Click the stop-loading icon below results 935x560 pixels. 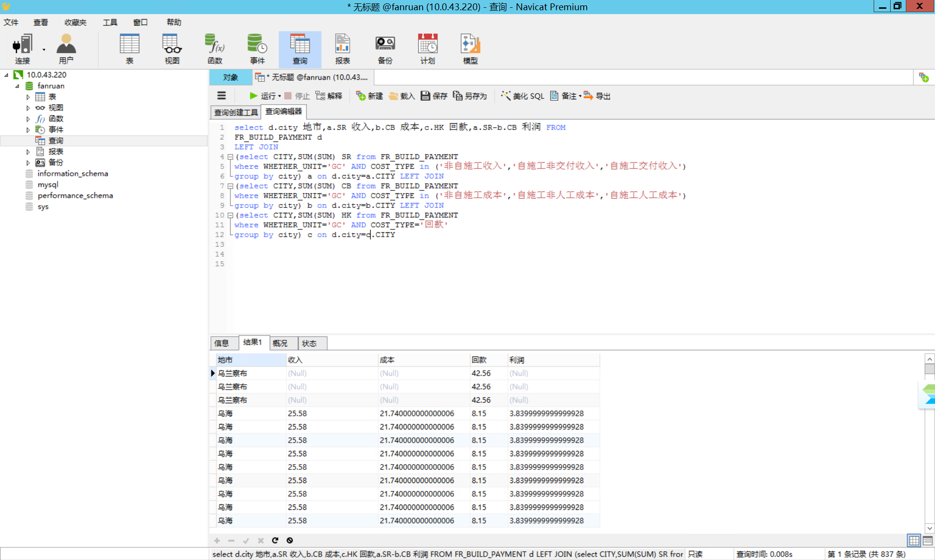(290, 540)
